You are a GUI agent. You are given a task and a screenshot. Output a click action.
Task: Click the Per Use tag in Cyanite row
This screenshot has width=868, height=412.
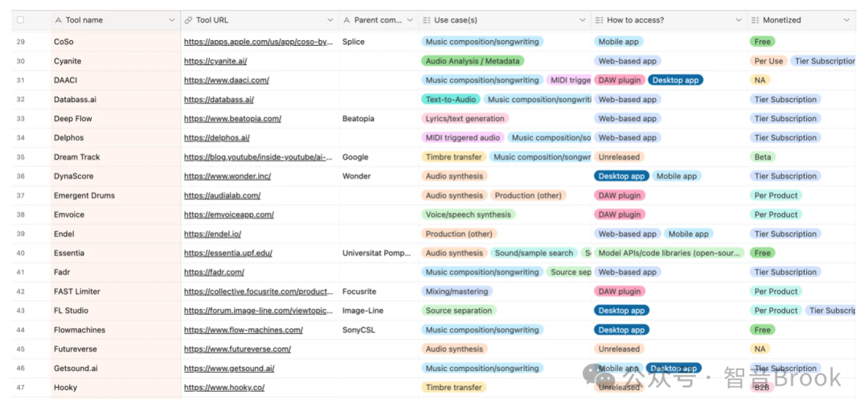click(x=769, y=61)
